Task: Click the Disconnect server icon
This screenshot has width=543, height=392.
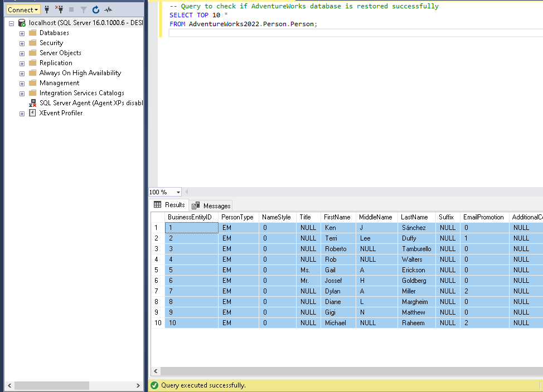Action: click(x=59, y=9)
